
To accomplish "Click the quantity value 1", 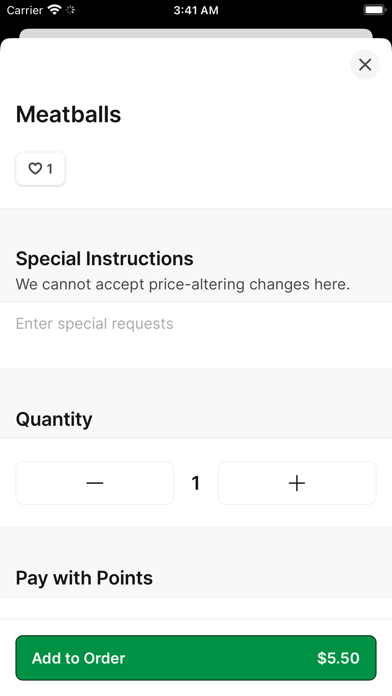I will [x=195, y=483].
